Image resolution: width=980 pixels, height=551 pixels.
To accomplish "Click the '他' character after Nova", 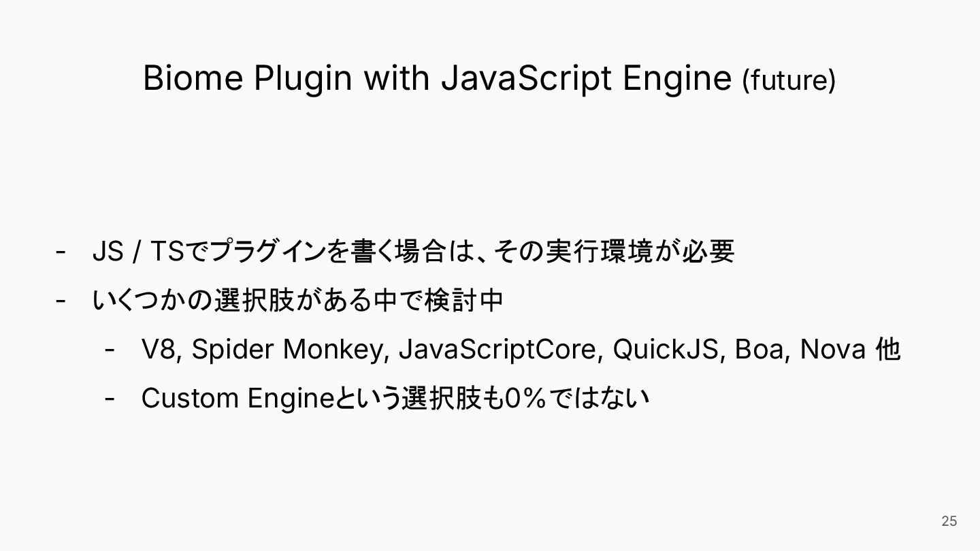I will (x=888, y=350).
